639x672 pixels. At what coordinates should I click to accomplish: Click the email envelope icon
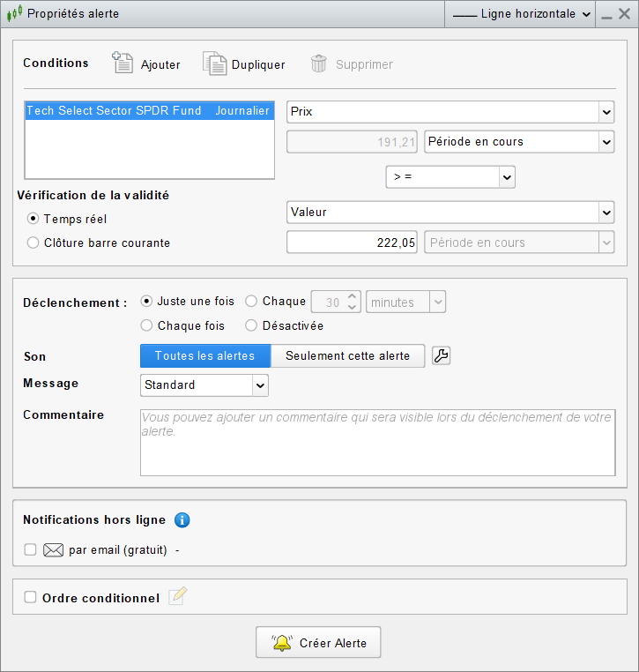coord(53,549)
